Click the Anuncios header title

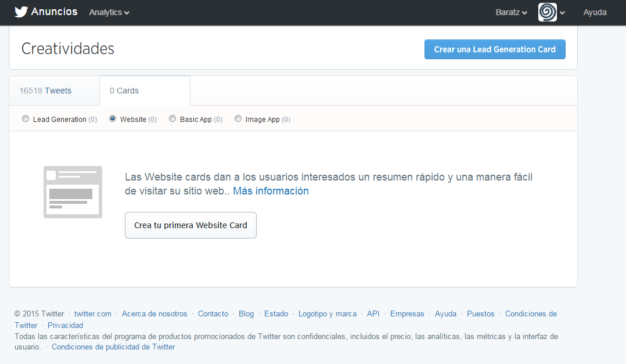click(55, 12)
